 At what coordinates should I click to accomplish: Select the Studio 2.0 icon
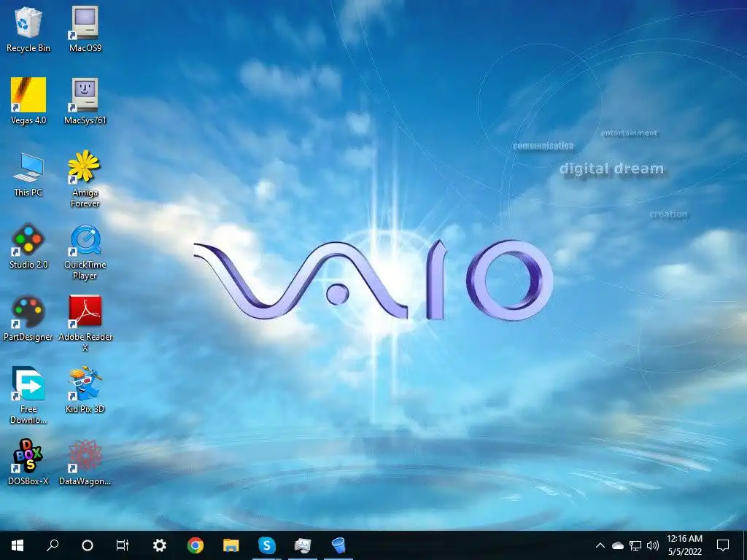point(28,246)
